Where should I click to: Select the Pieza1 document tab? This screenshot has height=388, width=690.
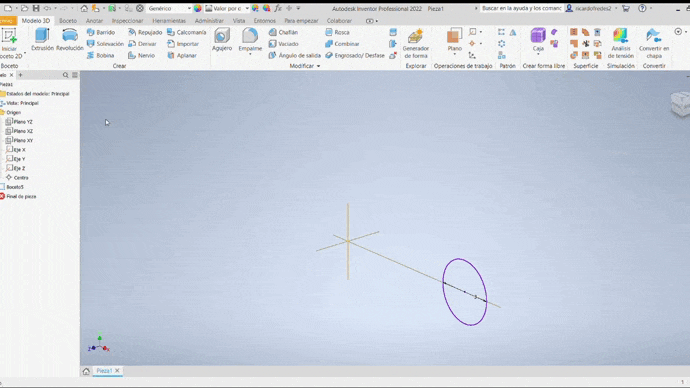[x=104, y=371]
